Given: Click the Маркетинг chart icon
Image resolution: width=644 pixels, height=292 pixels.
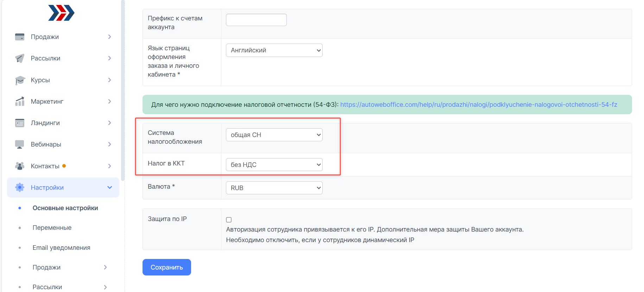Looking at the screenshot, I should [20, 102].
